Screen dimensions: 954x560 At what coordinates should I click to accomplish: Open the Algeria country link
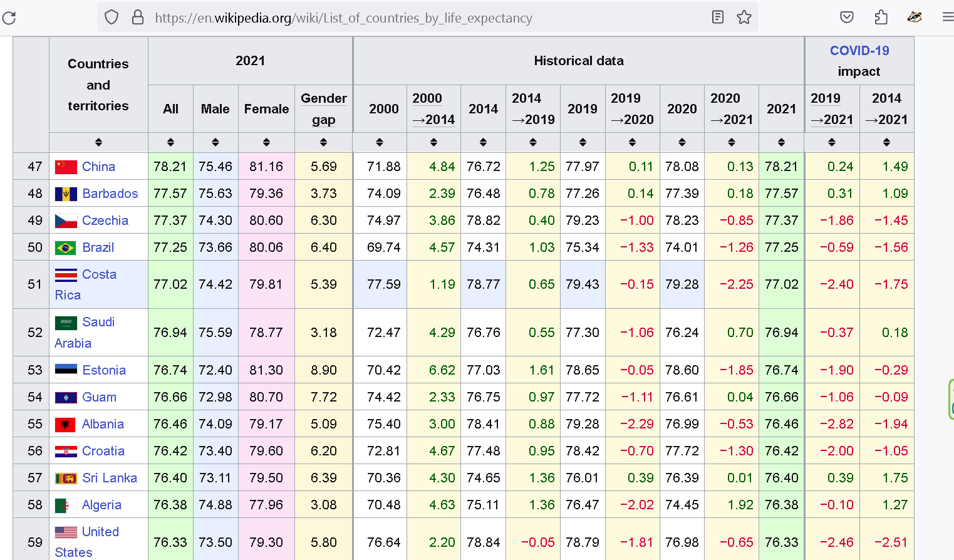click(101, 505)
